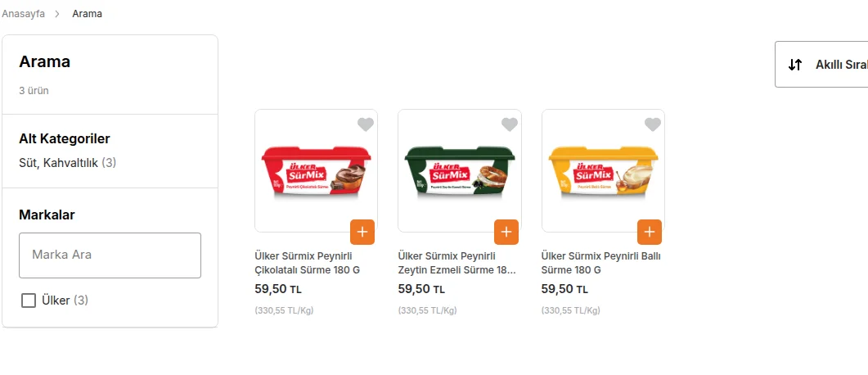This screenshot has width=868, height=375.
Task: Select the Arama breadcrumb item
Action: click(x=87, y=14)
